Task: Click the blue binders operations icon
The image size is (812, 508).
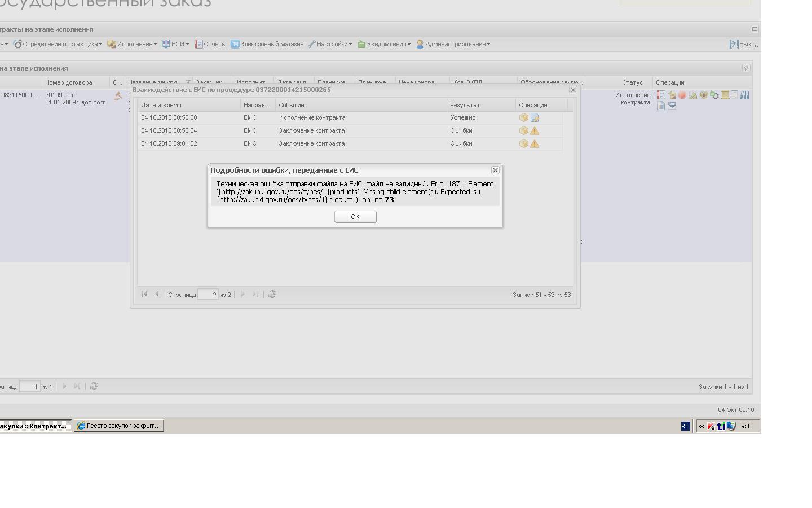Action: [x=745, y=95]
